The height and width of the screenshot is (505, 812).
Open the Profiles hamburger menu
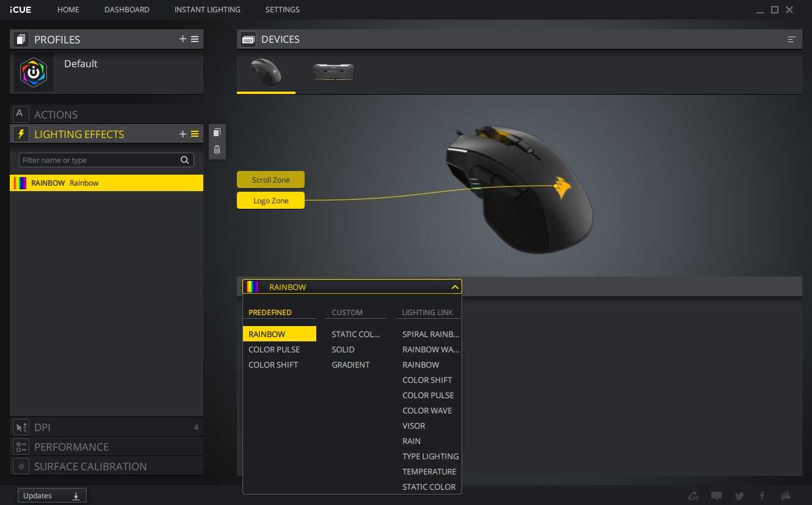(x=195, y=39)
